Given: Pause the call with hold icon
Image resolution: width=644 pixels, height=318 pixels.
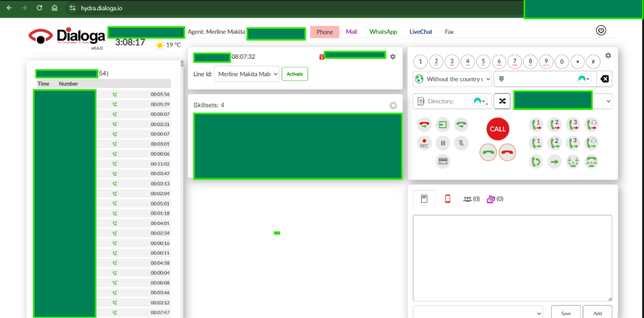Looking at the screenshot, I should [x=442, y=143].
